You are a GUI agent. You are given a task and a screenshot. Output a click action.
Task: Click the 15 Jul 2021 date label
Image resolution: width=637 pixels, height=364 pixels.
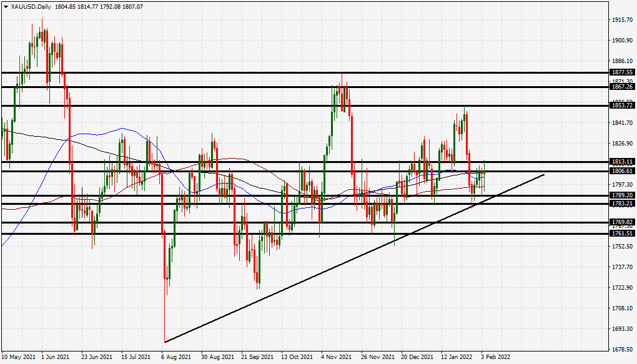click(x=136, y=357)
